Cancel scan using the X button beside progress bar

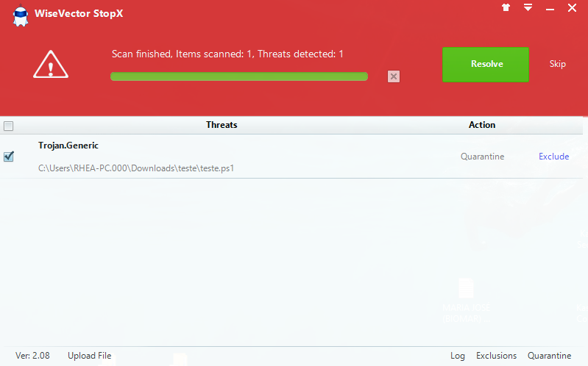394,76
